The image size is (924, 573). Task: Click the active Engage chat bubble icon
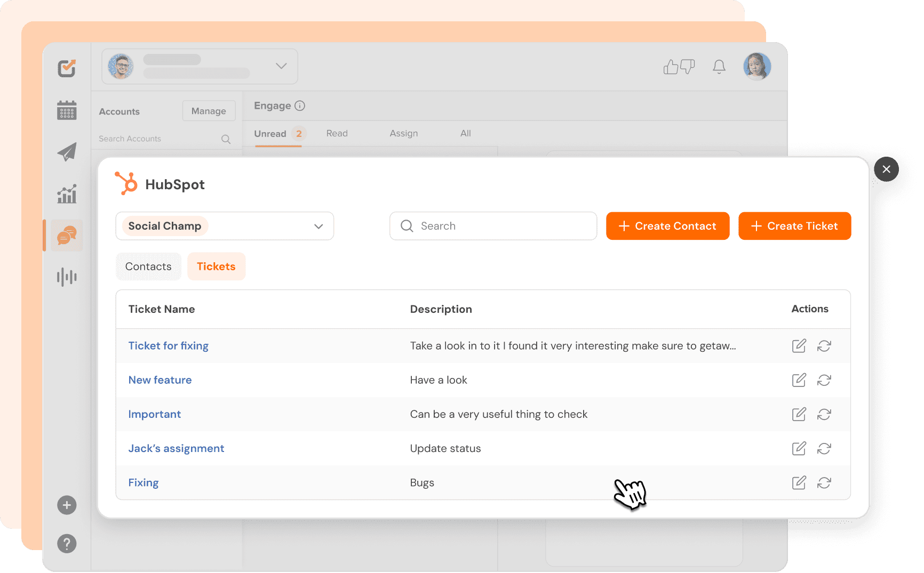pyautogui.click(x=66, y=235)
